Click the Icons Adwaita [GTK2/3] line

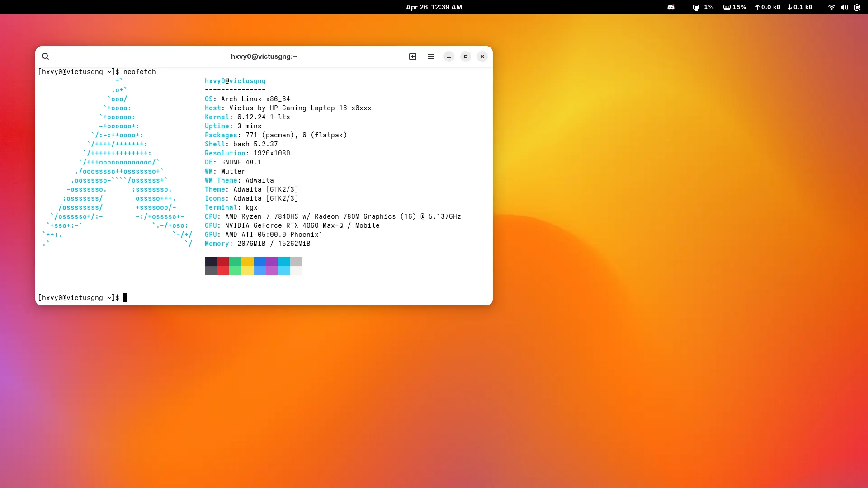pos(251,198)
